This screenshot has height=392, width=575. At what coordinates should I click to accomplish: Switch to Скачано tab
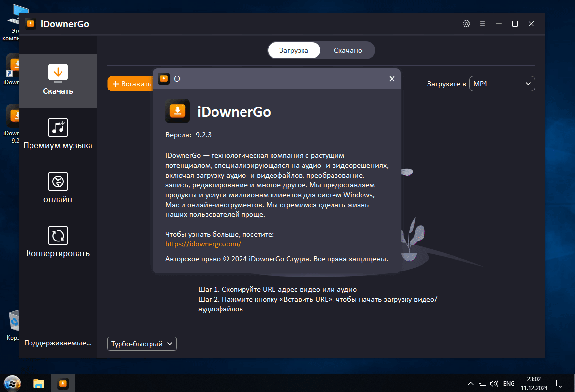348,50
